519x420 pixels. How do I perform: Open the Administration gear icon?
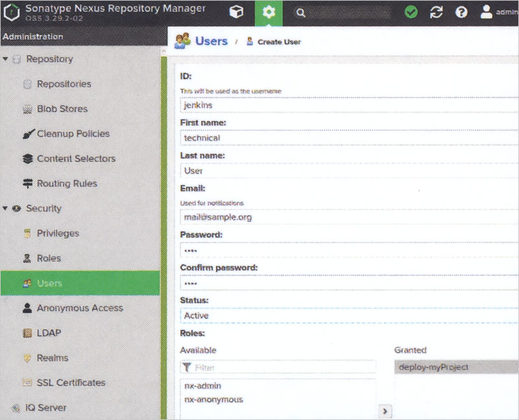point(269,12)
